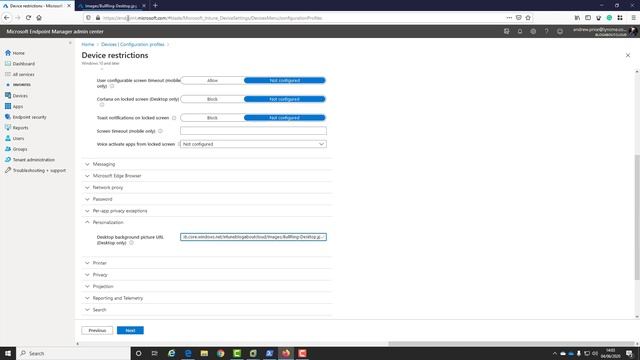640x360 pixels.
Task: Expand the Messaging section
Action: [x=207, y=164]
